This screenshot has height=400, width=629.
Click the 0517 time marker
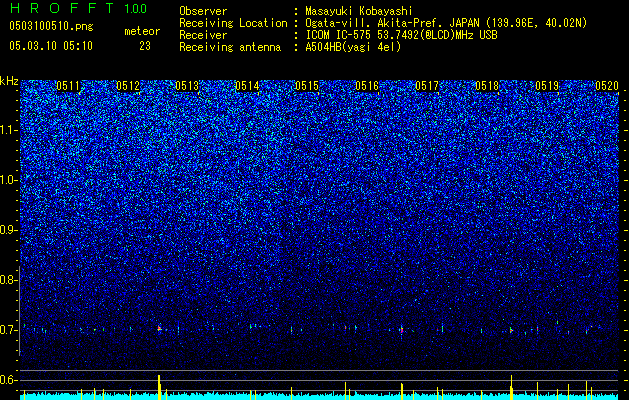point(427,86)
